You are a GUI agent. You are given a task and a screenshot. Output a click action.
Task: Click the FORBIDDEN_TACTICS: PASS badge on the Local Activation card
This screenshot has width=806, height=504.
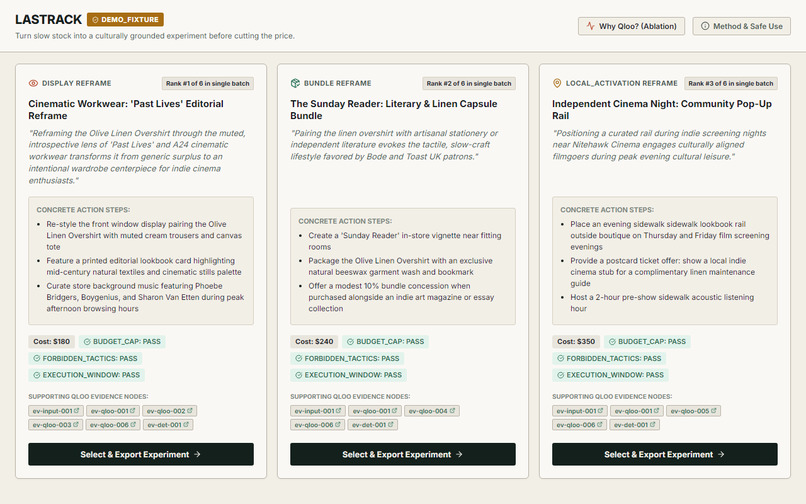pyautogui.click(x=609, y=358)
